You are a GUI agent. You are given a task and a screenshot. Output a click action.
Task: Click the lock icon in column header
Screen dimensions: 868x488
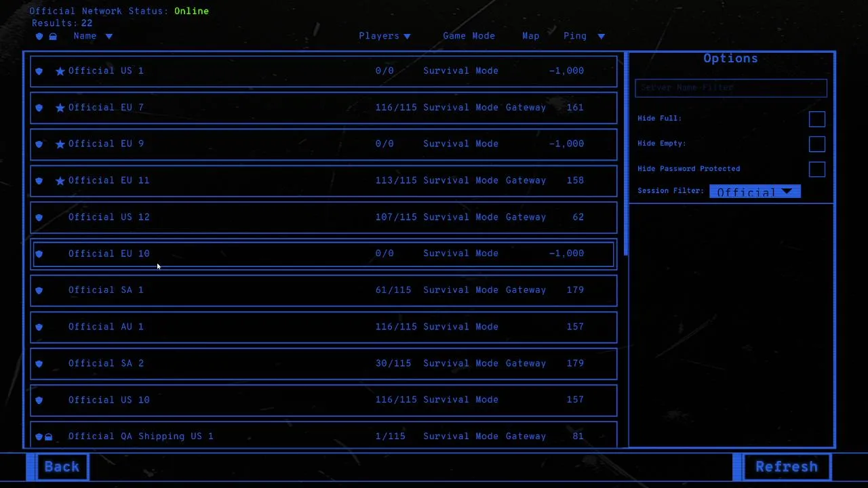(x=53, y=37)
